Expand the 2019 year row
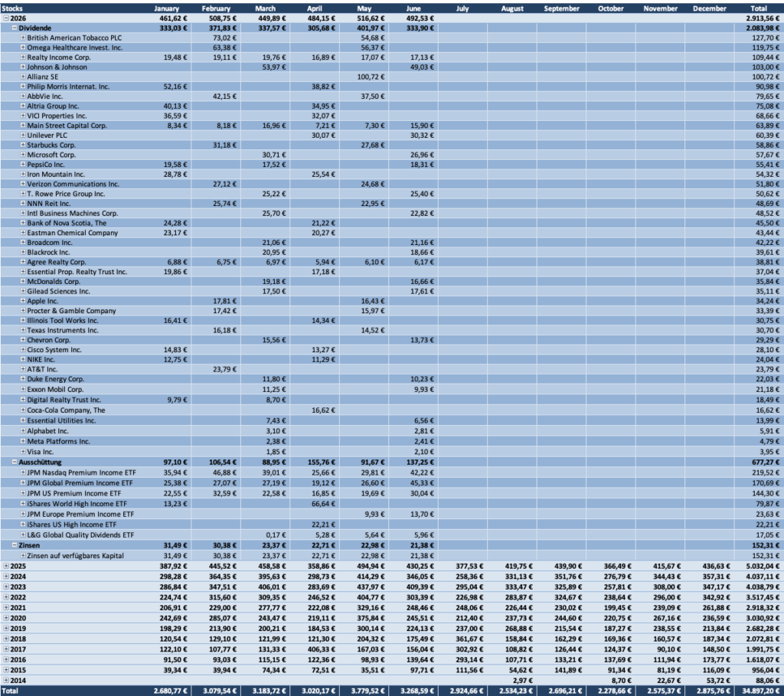The height and width of the screenshot is (696, 784). click(x=6, y=629)
